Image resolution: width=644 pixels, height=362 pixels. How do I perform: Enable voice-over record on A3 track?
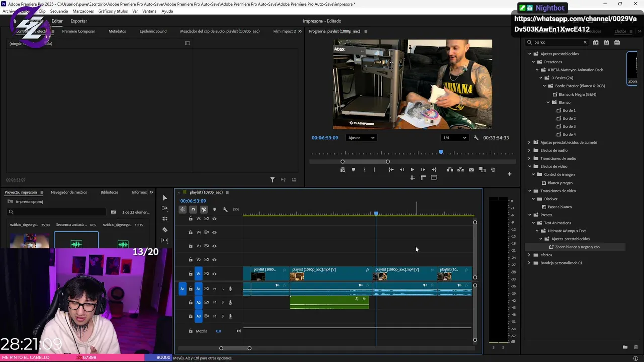point(230,316)
